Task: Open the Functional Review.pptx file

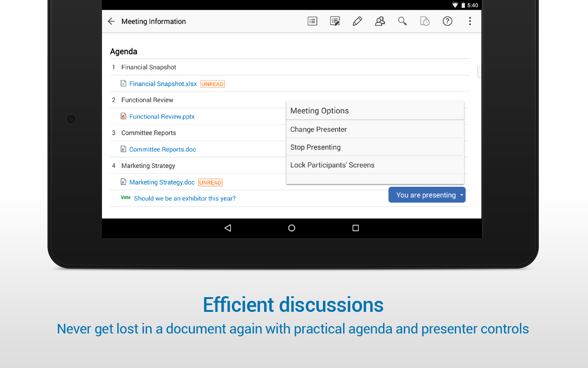Action: click(162, 116)
